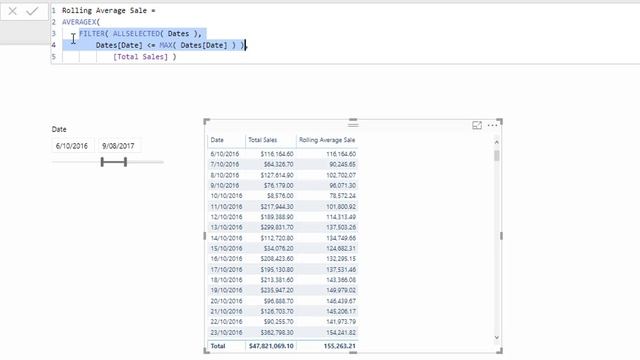Click formula line 1 measure name

[104, 11]
